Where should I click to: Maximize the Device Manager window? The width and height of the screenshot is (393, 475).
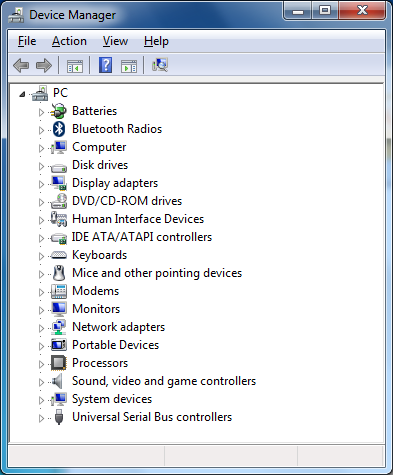tap(325, 11)
